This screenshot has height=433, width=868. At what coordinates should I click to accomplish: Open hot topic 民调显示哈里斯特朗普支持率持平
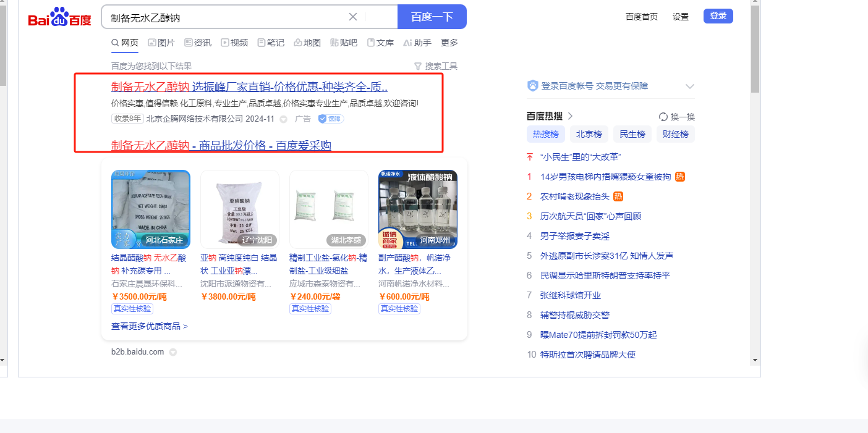coord(605,275)
